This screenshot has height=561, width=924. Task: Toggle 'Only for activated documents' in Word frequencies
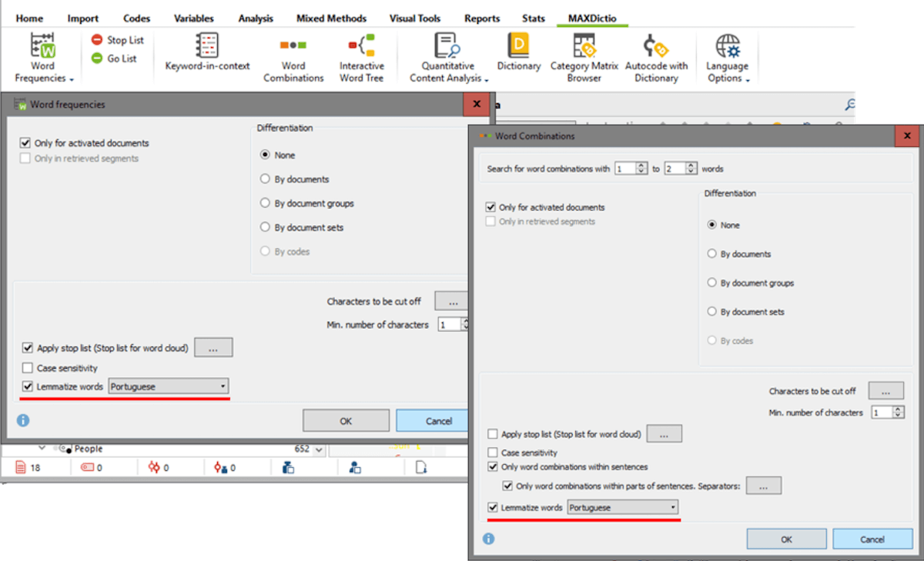pos(27,143)
